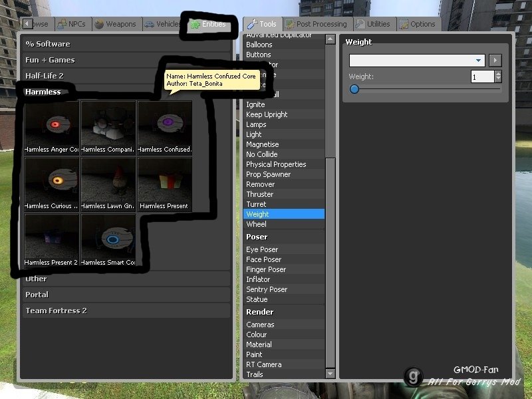Select the Balloons tool
Screen dimensions: 532x399
tap(284, 45)
